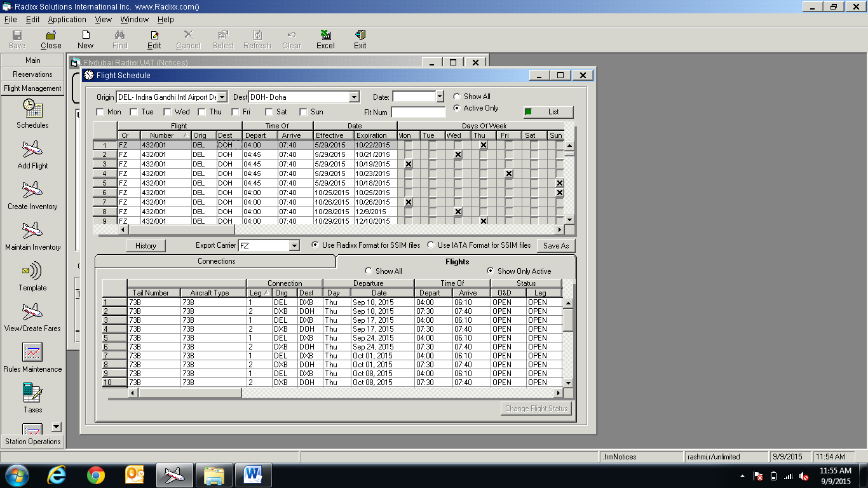Click the Flt Num input field

click(x=418, y=112)
